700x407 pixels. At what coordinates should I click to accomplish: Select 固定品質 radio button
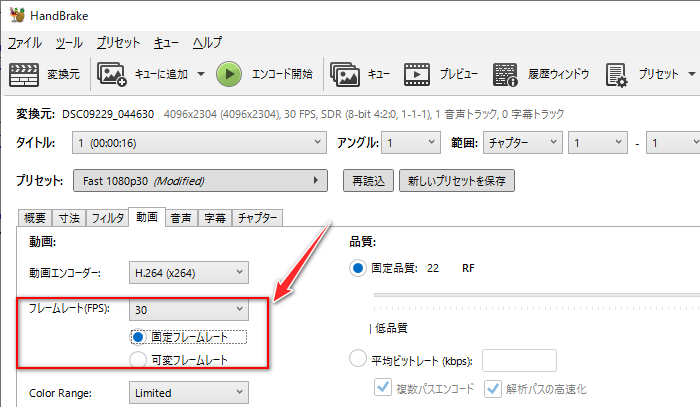pyautogui.click(x=358, y=268)
